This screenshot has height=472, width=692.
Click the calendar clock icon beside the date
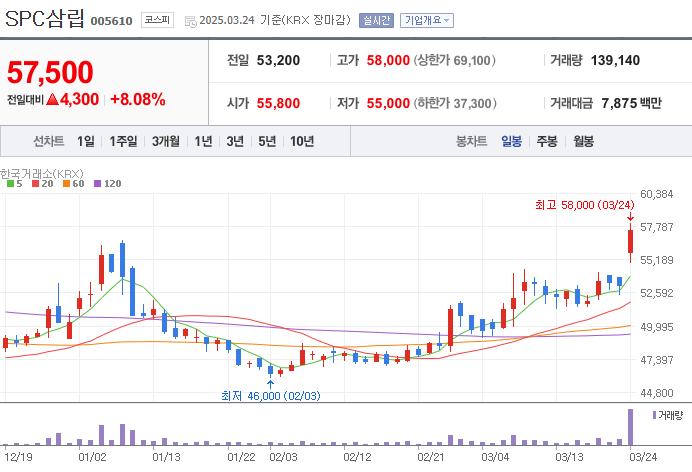coord(191,21)
